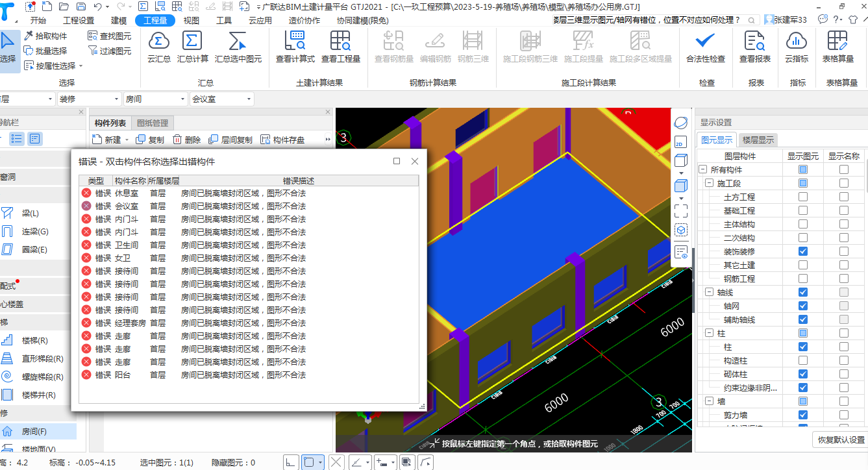Image resolution: width=868 pixels, height=470 pixels.
Task: Collapse the 柱 tree node
Action: click(710, 333)
